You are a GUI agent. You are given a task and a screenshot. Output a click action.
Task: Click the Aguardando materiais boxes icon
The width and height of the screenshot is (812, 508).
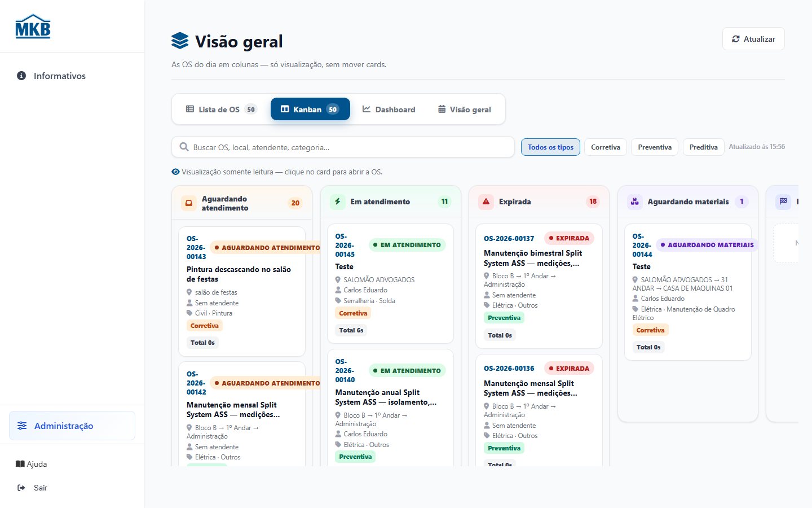click(x=634, y=202)
